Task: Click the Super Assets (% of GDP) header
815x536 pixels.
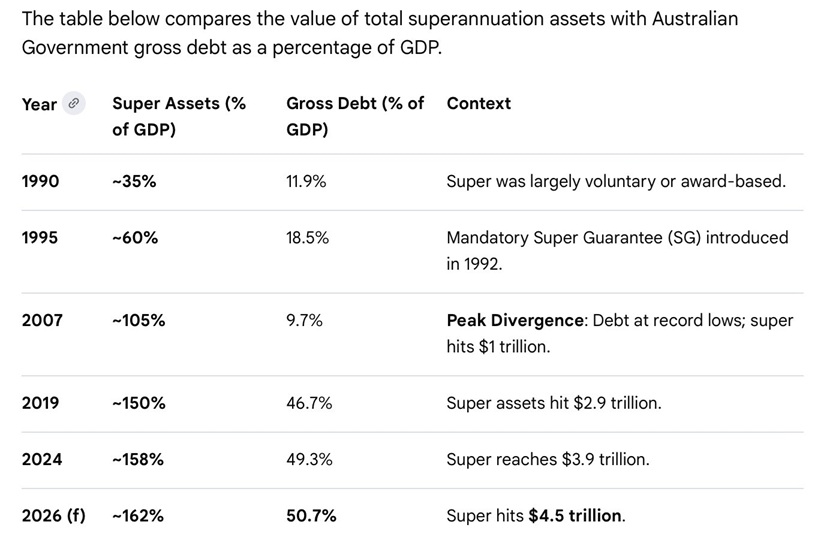Action: pos(179,116)
